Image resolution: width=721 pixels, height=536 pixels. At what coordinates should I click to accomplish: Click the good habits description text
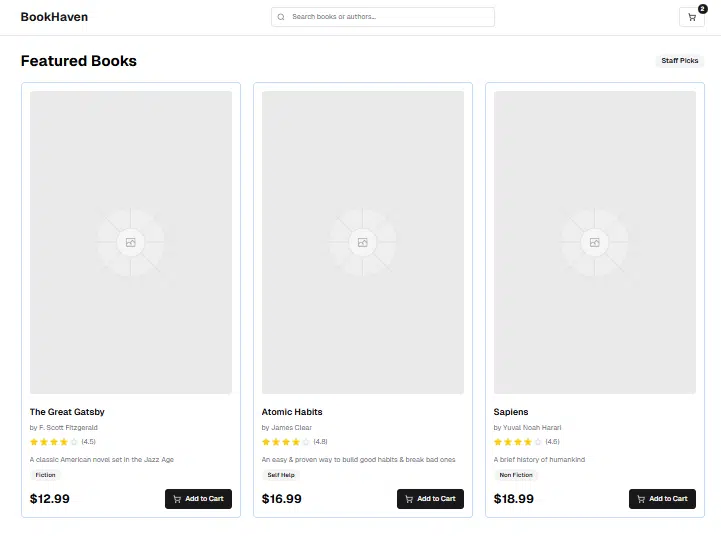pyautogui.click(x=359, y=459)
